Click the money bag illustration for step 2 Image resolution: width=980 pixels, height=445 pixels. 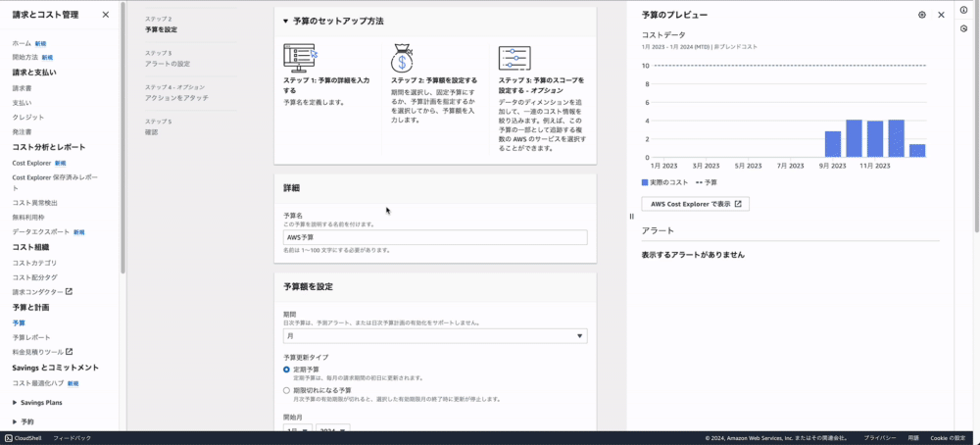(x=402, y=58)
